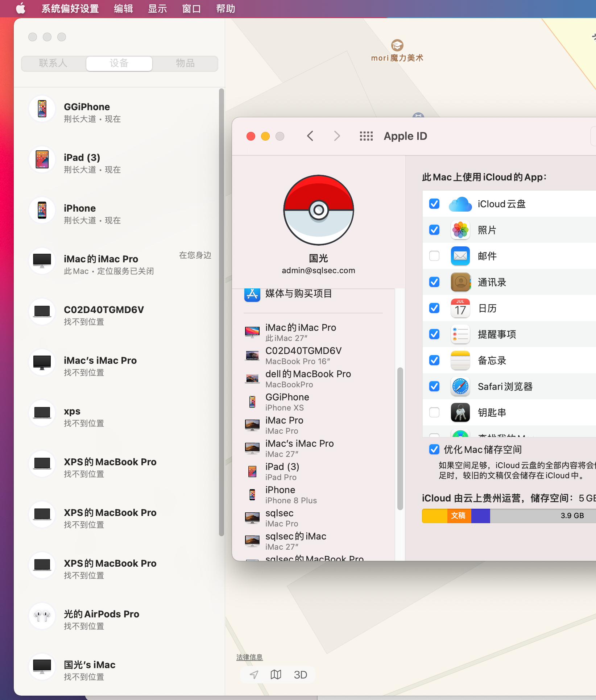Click the 备忘录 app icon

click(x=460, y=361)
